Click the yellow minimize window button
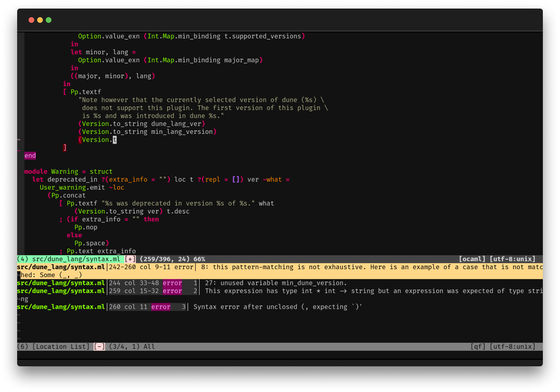Image resolution: width=560 pixels, height=392 pixels. pos(40,20)
